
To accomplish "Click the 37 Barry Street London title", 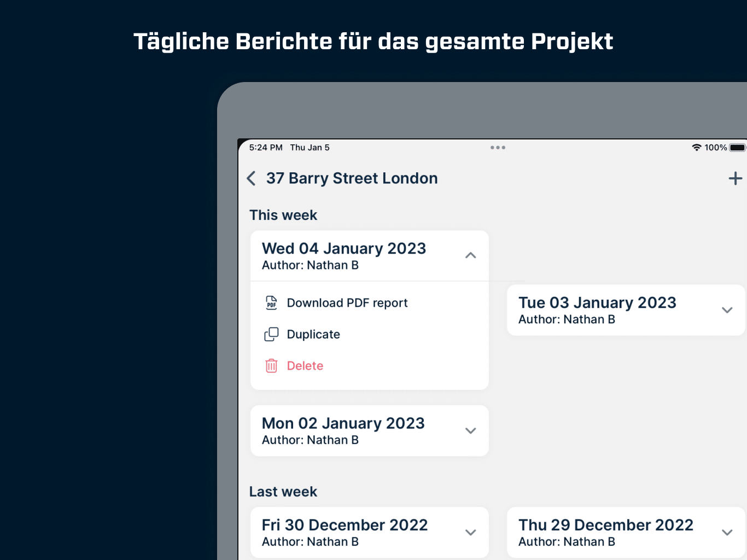I will 352,178.
